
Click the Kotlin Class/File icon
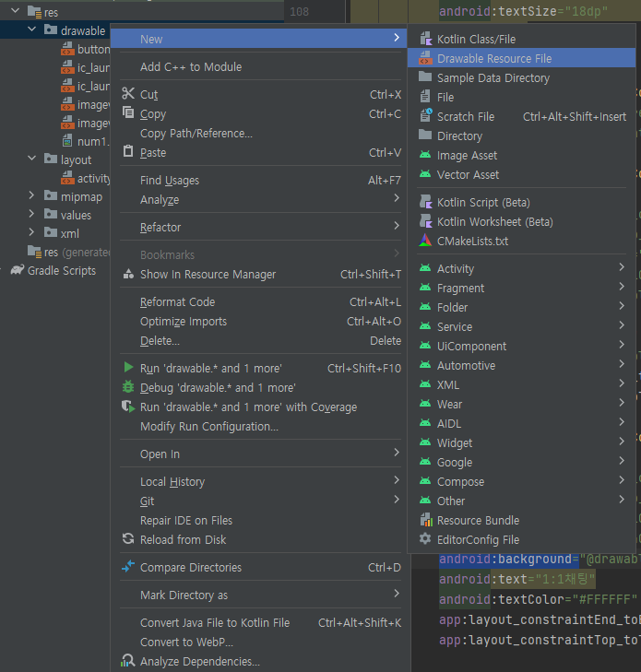coord(425,39)
